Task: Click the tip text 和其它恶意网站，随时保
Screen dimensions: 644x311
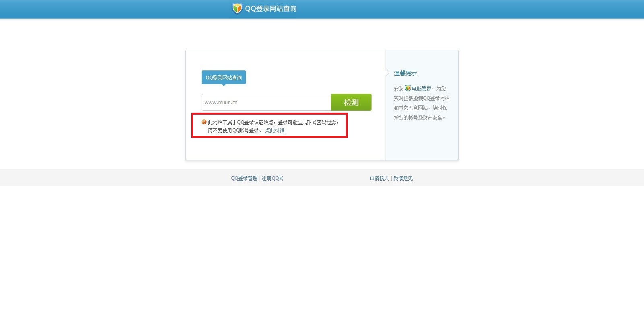Action: tap(420, 108)
